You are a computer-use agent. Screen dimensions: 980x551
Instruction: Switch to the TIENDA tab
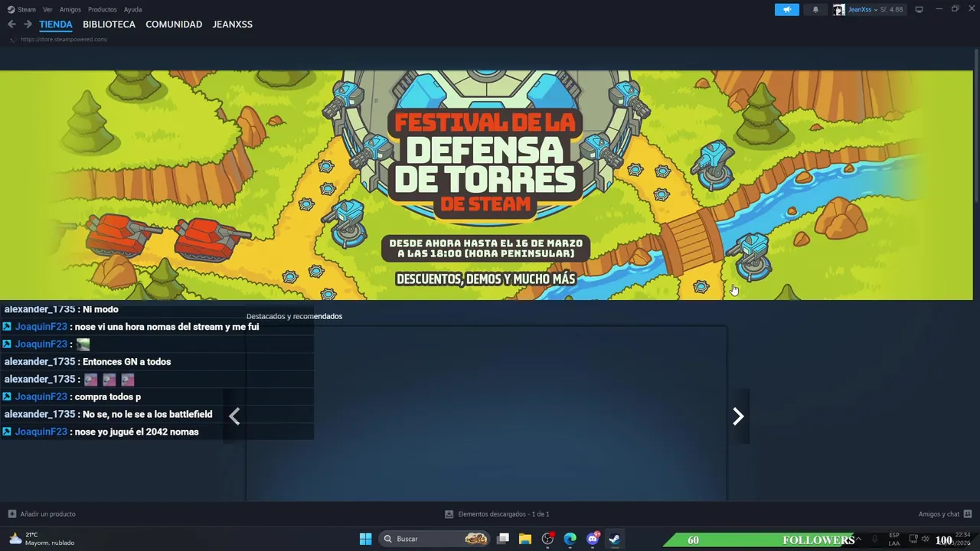click(x=56, y=24)
